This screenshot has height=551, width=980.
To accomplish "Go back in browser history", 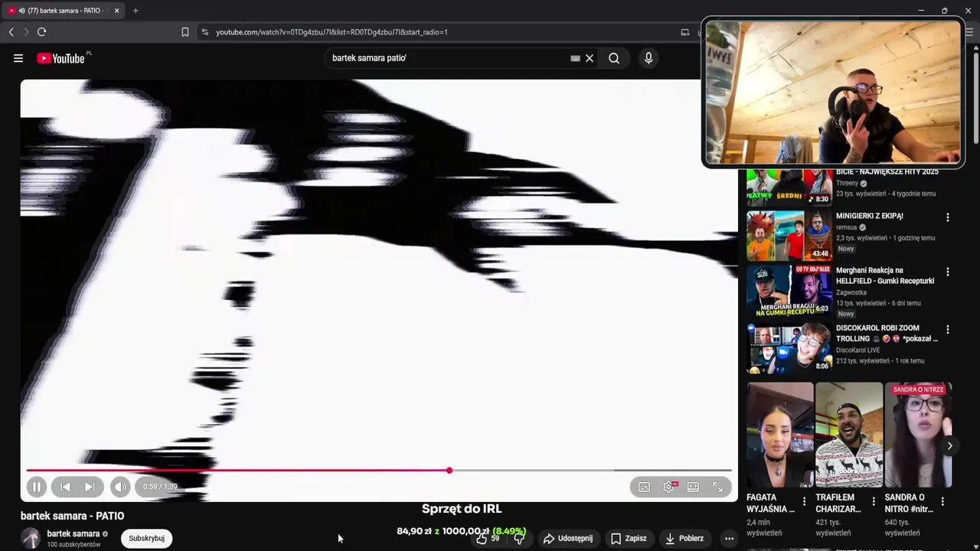I will (x=11, y=32).
